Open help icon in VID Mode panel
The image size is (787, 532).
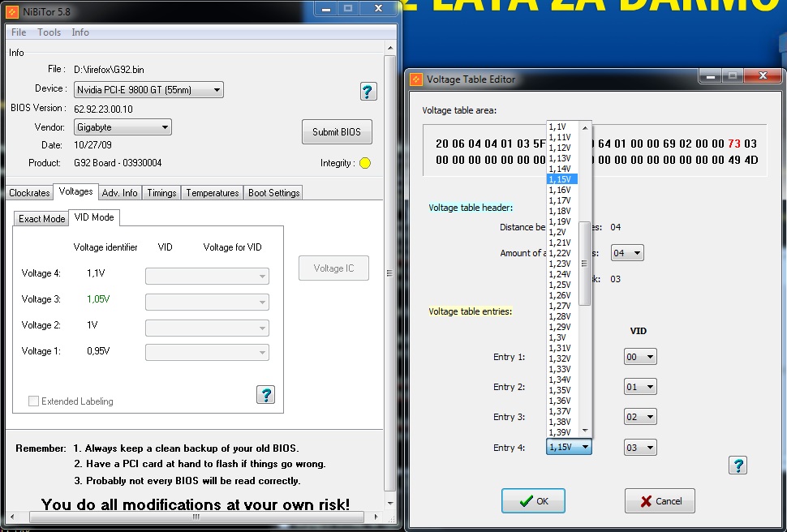265,395
